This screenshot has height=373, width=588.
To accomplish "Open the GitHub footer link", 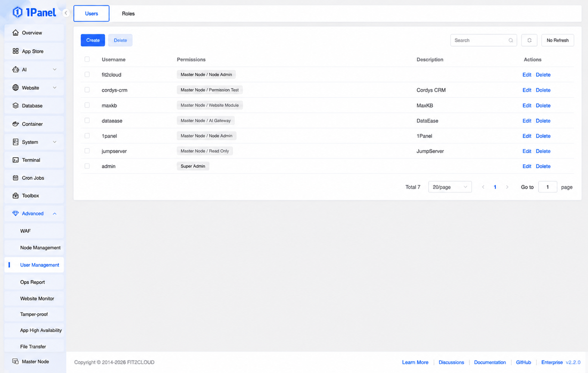I will click(x=523, y=362).
